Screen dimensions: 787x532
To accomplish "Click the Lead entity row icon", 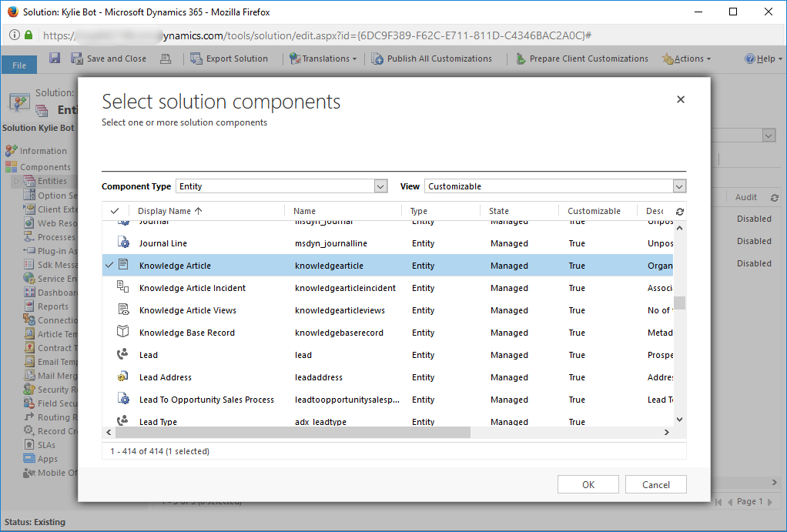I will (x=122, y=355).
